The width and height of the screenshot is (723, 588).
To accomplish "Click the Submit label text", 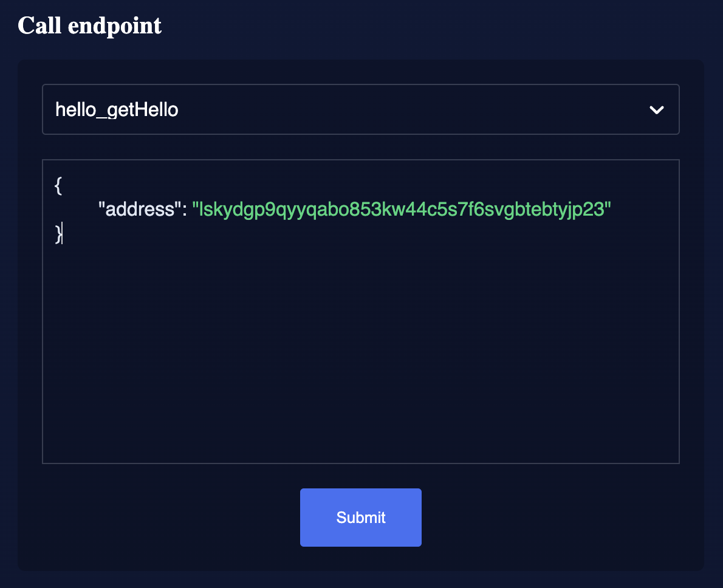I will [x=360, y=518].
